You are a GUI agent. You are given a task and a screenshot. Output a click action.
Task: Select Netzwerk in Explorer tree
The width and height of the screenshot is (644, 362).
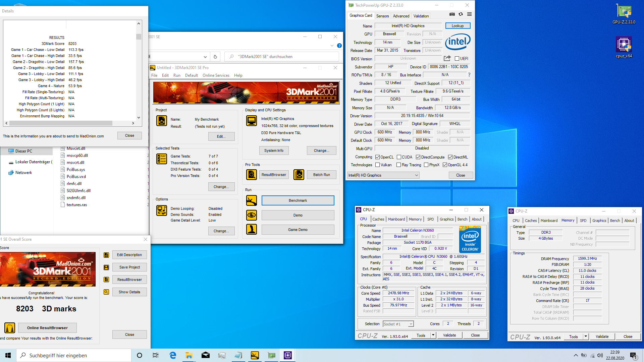[23, 173]
